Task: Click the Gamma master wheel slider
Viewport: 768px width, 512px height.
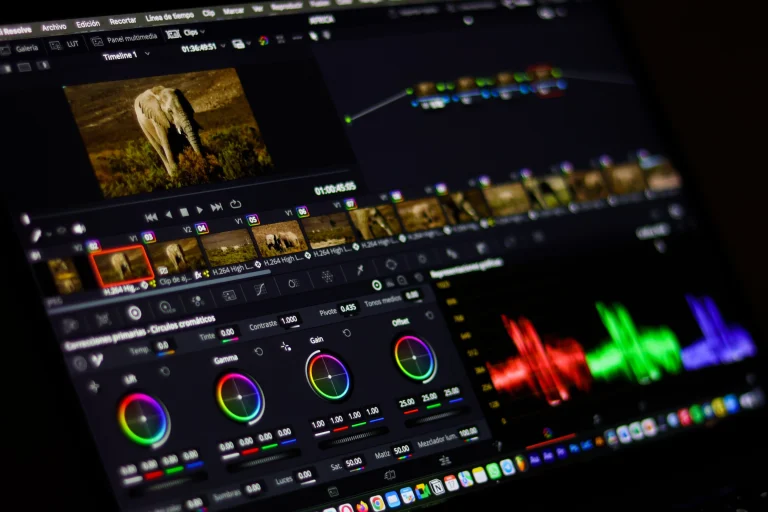Action: pos(262,460)
